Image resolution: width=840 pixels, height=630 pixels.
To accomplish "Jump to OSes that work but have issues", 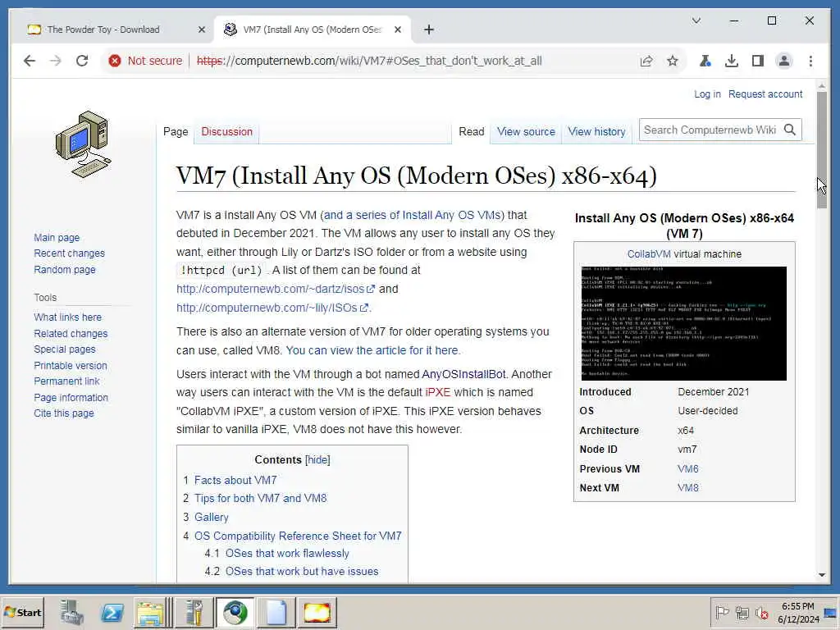I will click(x=302, y=571).
